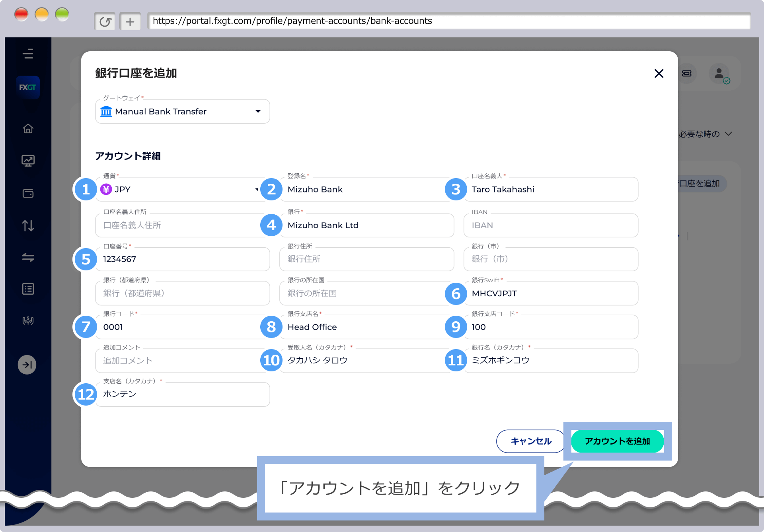Go to the home icon in sidebar
This screenshot has height=532, width=764.
pyautogui.click(x=28, y=129)
